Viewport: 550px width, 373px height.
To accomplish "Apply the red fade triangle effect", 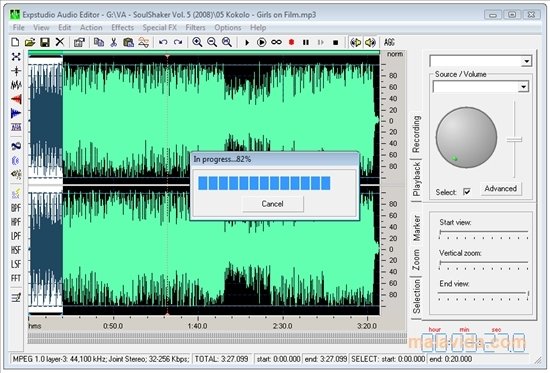I will 16,99.
